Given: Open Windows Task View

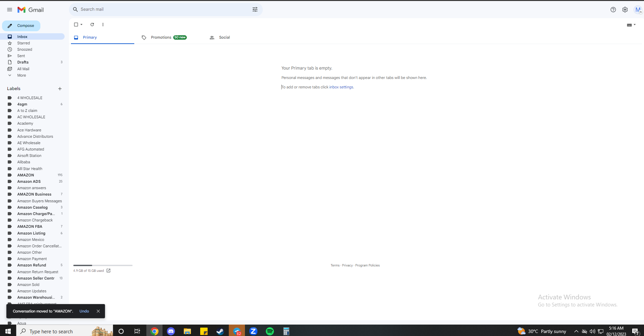Looking at the screenshot, I should click(137, 331).
